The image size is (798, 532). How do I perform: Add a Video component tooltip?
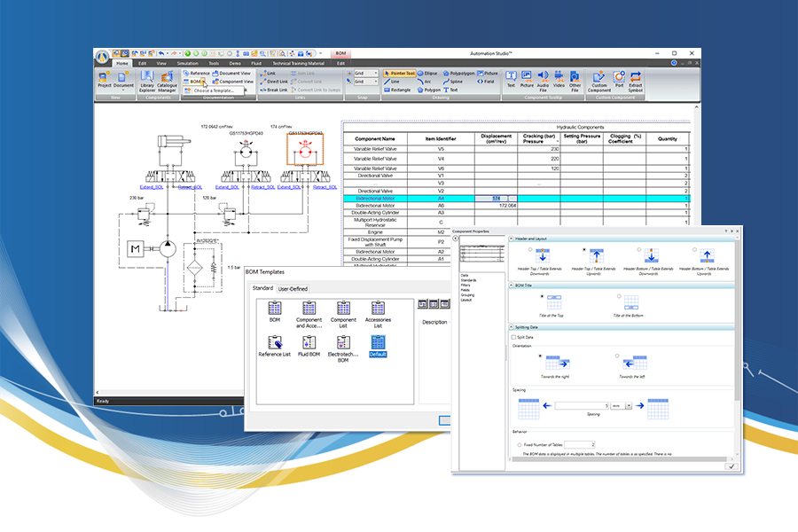(559, 80)
